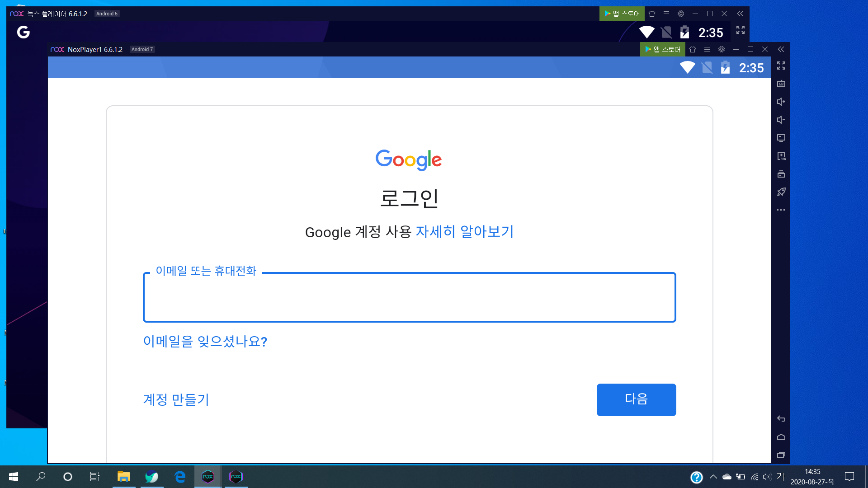Click the install APK icon in sidebar
Image resolution: width=868 pixels, height=488 pixels.
(x=781, y=156)
